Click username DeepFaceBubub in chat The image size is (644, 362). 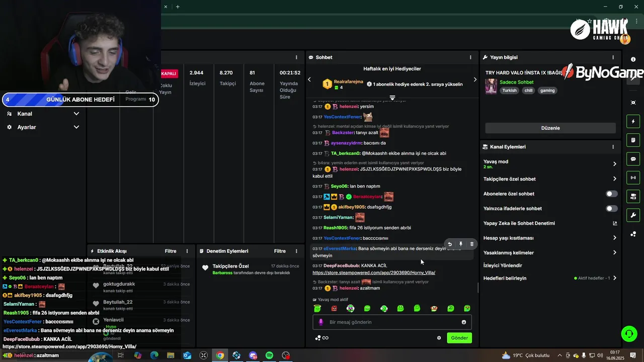(x=341, y=265)
